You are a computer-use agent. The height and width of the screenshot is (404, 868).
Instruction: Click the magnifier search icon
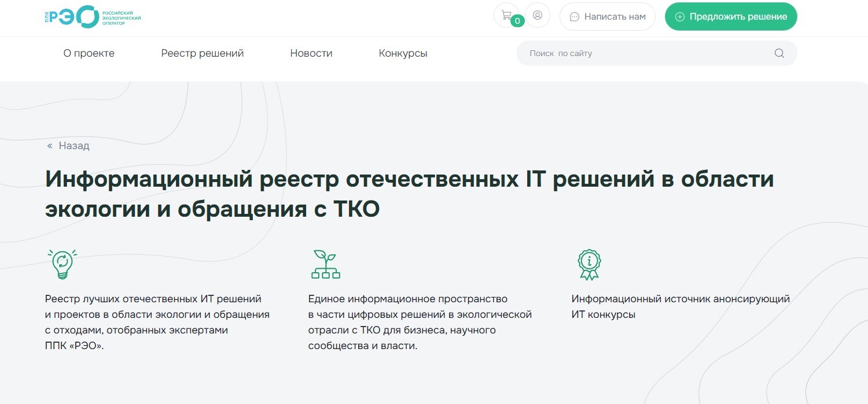point(779,53)
